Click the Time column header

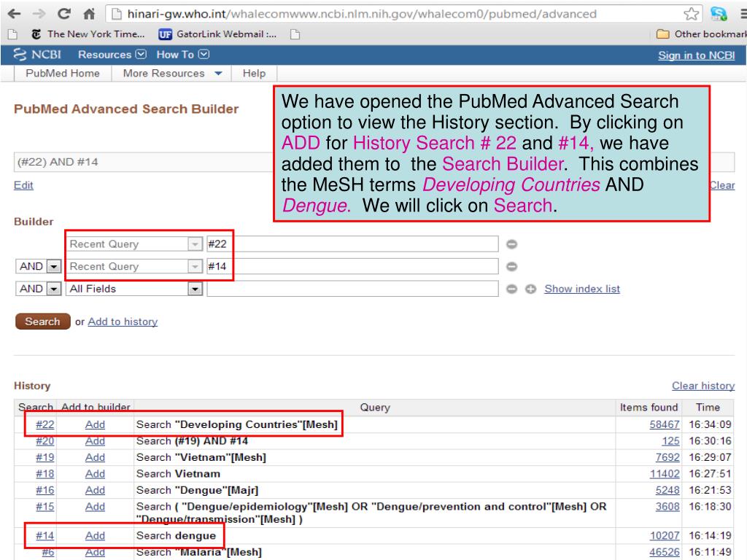point(708,408)
